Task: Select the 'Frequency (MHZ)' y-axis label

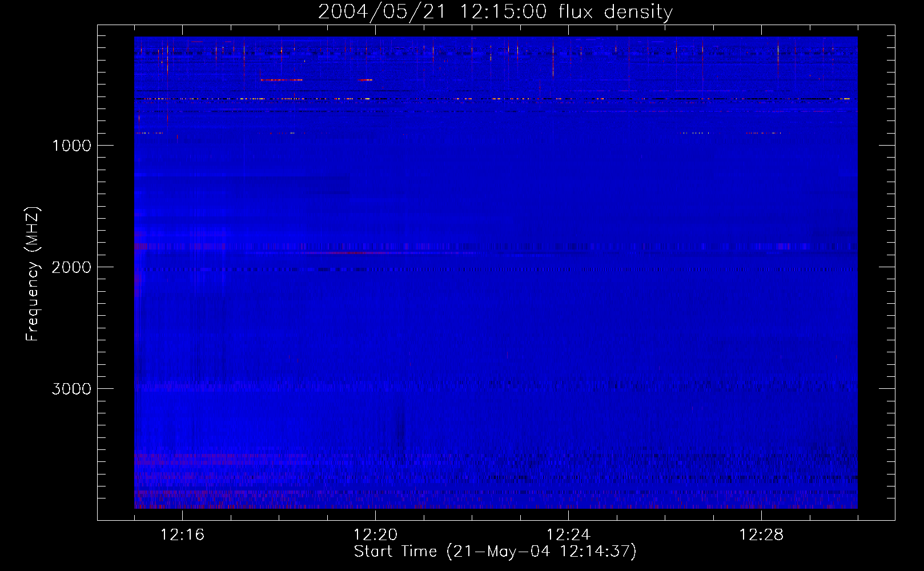Action: (33, 274)
